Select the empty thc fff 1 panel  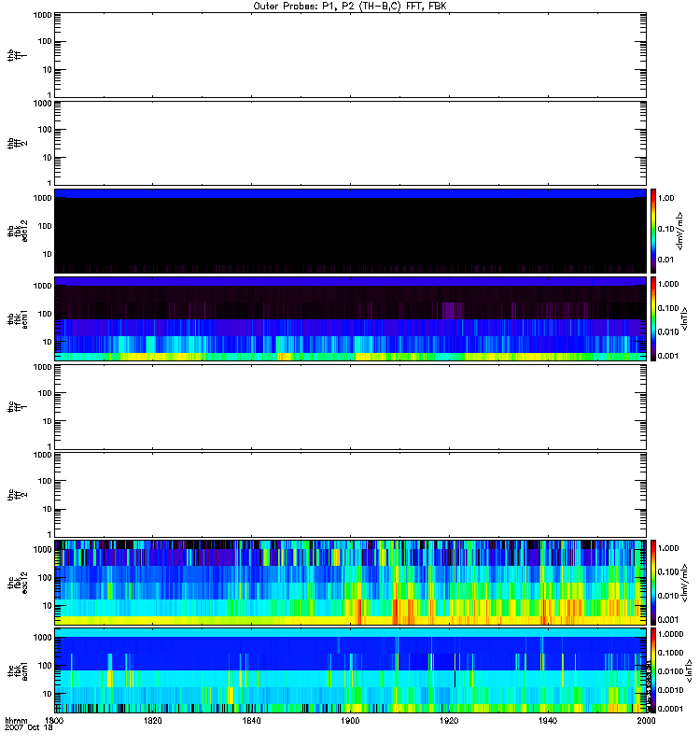tap(350, 405)
